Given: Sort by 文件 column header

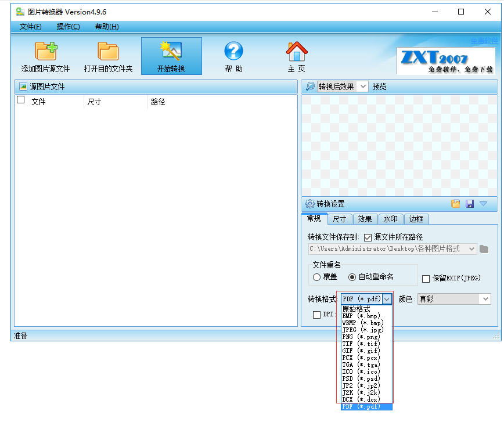Looking at the screenshot, I should pyautogui.click(x=38, y=102).
